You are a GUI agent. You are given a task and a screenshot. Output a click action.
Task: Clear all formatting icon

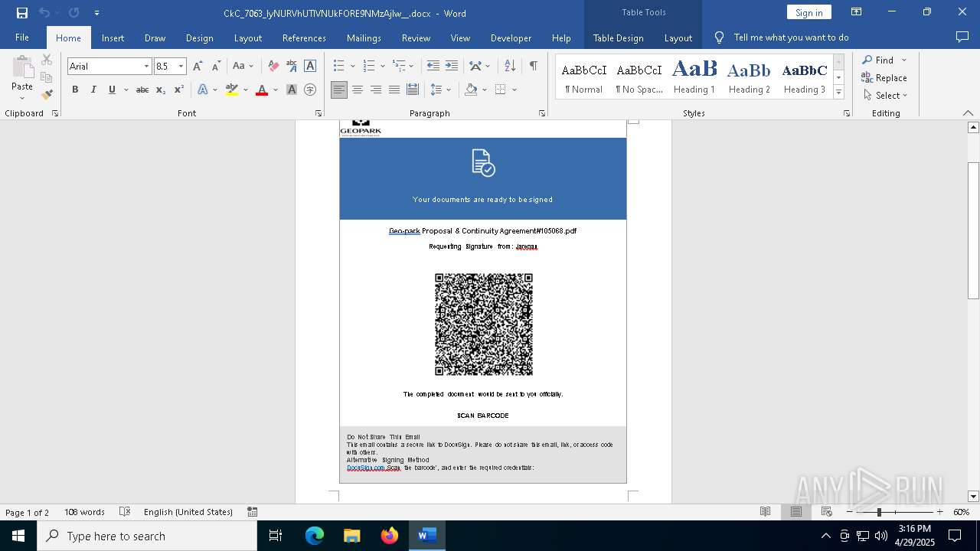(273, 67)
